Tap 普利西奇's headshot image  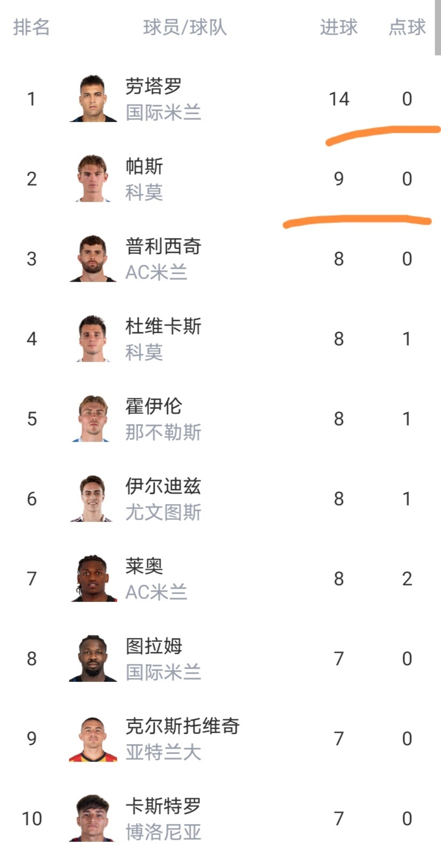pyautogui.click(x=93, y=259)
